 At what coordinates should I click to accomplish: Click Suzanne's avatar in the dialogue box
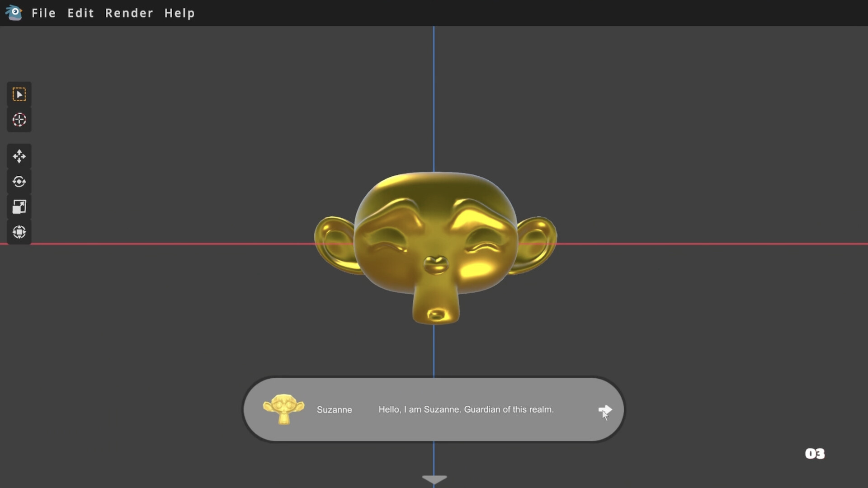click(284, 409)
